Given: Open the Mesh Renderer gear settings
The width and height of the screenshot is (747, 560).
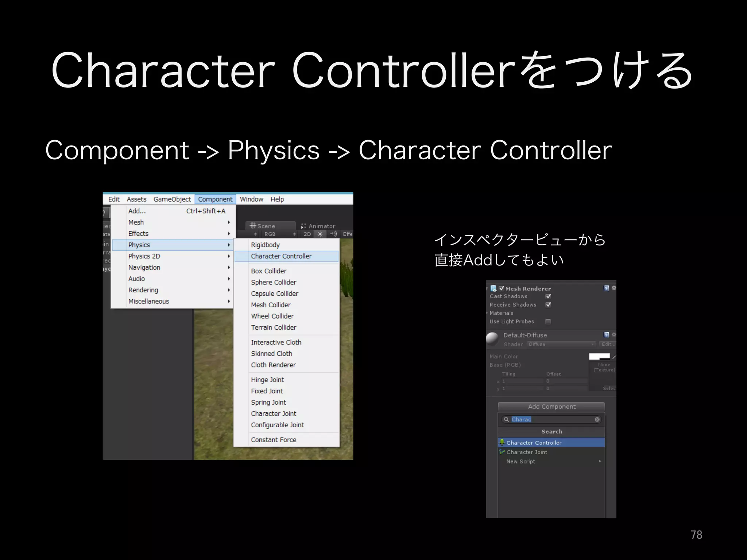Looking at the screenshot, I should [x=614, y=288].
